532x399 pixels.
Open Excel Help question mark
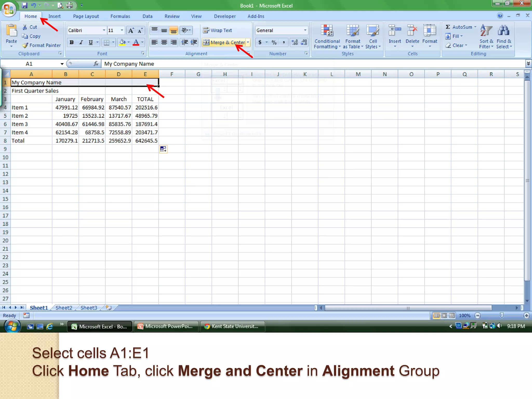point(500,16)
